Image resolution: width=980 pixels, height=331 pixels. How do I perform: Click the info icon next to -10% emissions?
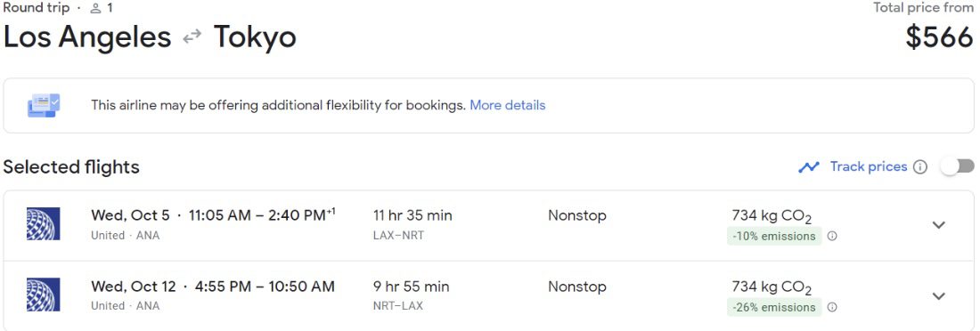(x=832, y=236)
